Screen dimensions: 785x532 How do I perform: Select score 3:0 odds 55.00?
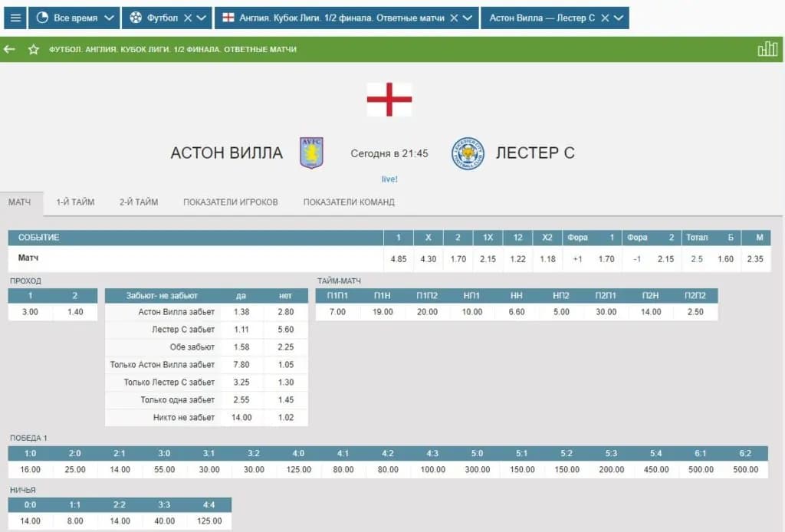tap(164, 469)
